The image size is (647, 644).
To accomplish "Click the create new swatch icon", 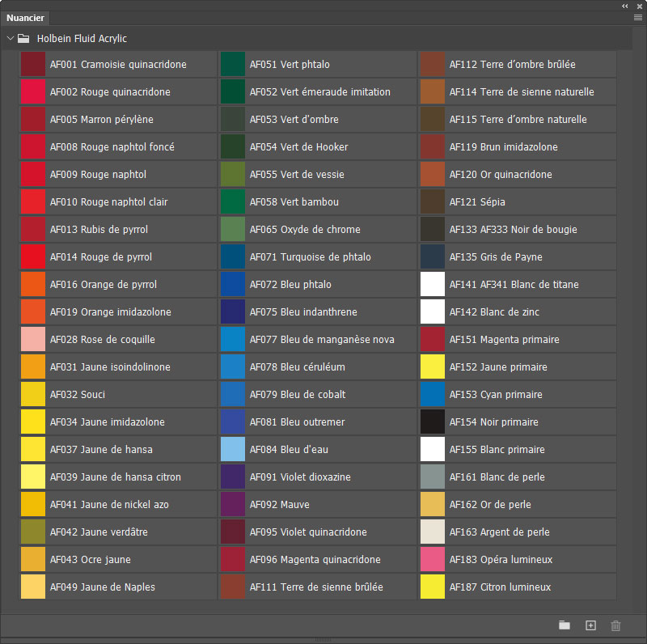I will point(590,625).
